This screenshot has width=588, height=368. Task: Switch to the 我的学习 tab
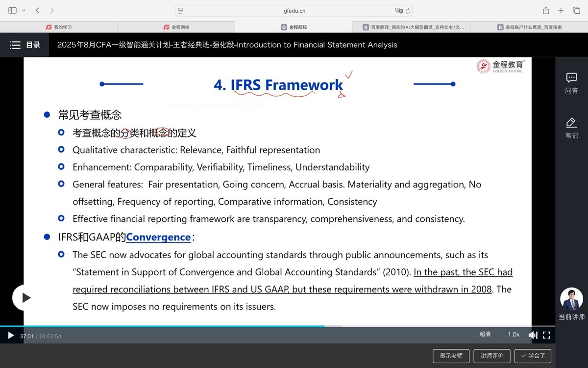click(59, 27)
